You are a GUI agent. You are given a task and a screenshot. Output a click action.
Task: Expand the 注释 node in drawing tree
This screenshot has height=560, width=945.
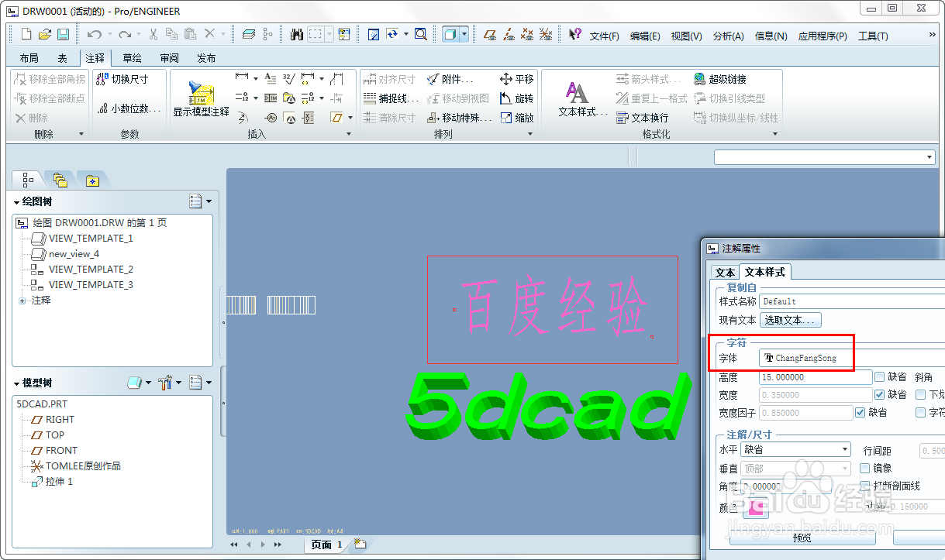click(22, 301)
